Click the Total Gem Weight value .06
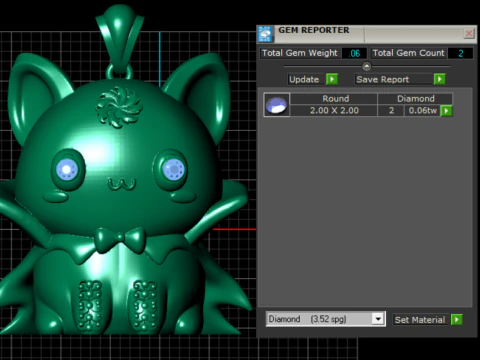This screenshot has height=360, width=480. coord(355,53)
